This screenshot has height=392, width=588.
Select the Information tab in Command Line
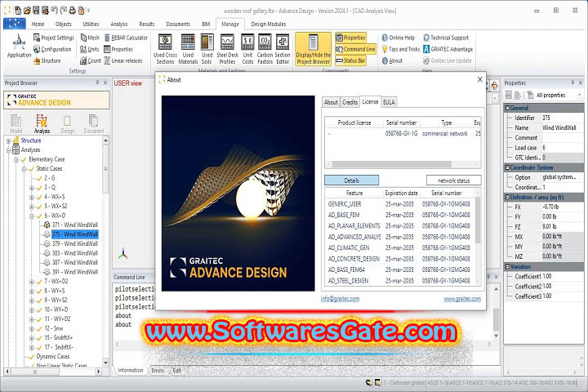[130, 370]
